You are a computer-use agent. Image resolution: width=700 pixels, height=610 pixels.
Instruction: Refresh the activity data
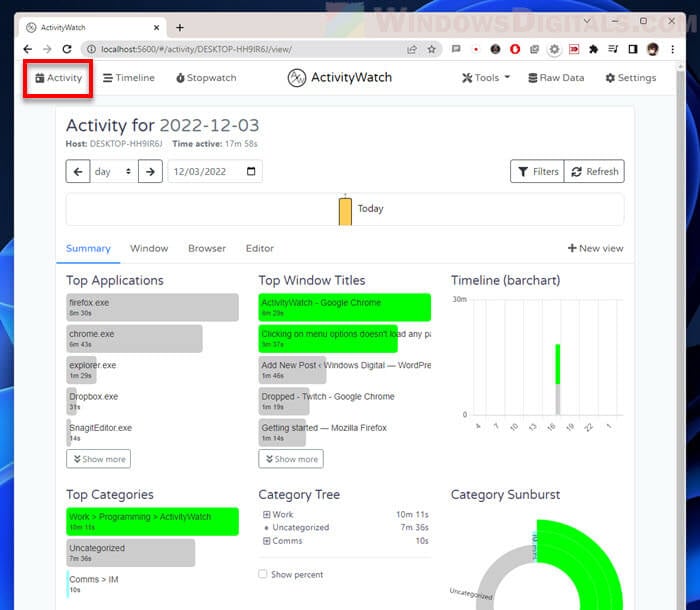pos(594,171)
